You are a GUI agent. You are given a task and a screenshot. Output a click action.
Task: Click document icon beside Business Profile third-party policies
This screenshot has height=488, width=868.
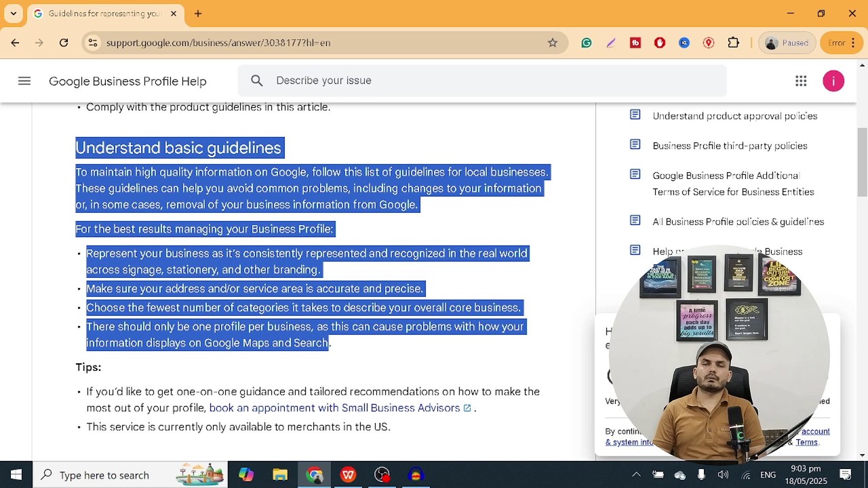point(635,145)
